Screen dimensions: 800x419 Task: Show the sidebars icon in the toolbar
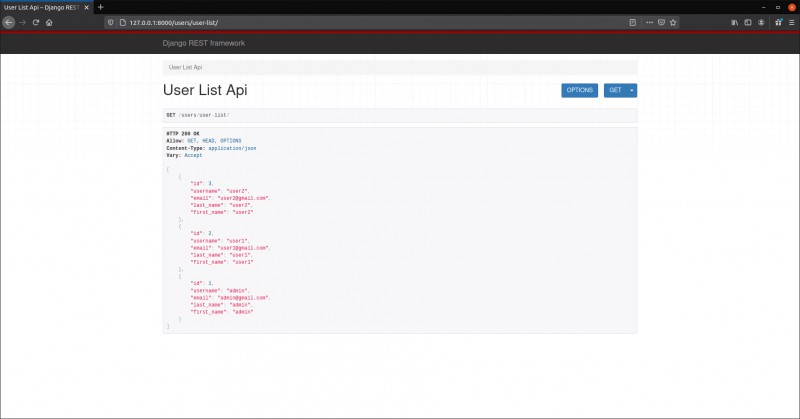pos(748,22)
